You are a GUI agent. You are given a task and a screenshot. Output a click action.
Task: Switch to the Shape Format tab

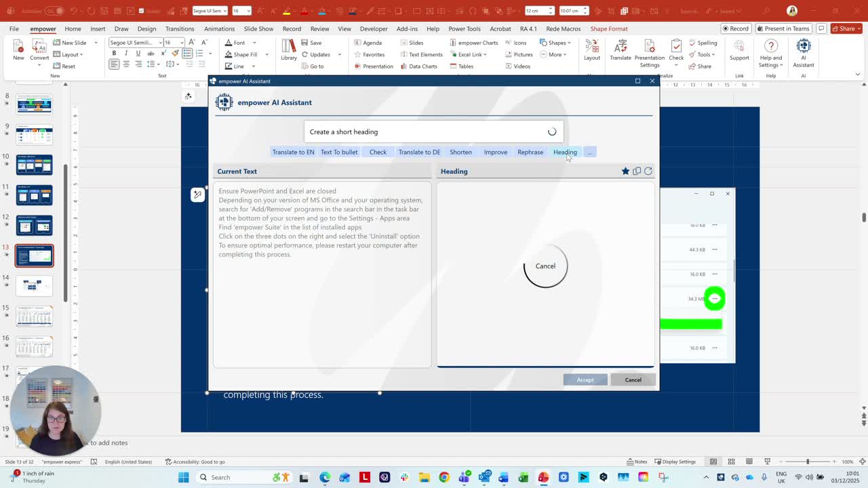[609, 28]
